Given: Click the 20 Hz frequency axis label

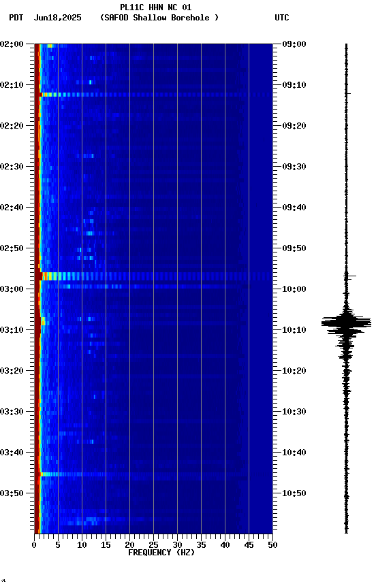Looking at the screenshot, I should click(129, 545).
